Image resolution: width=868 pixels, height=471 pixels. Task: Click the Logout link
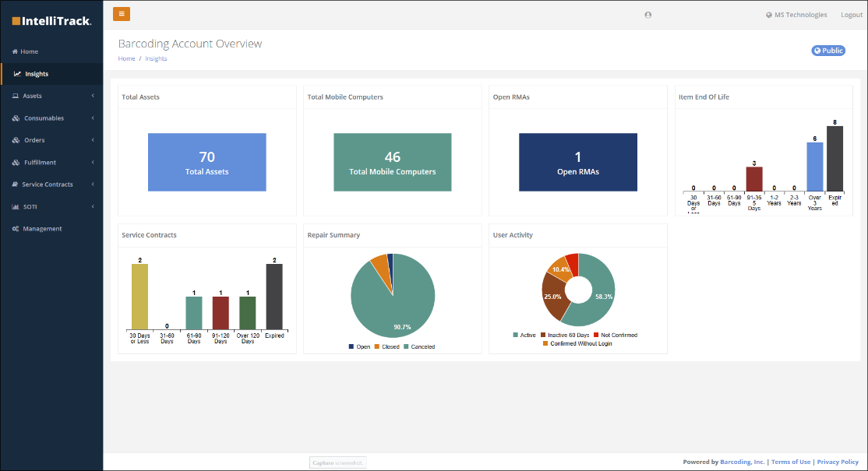852,15
